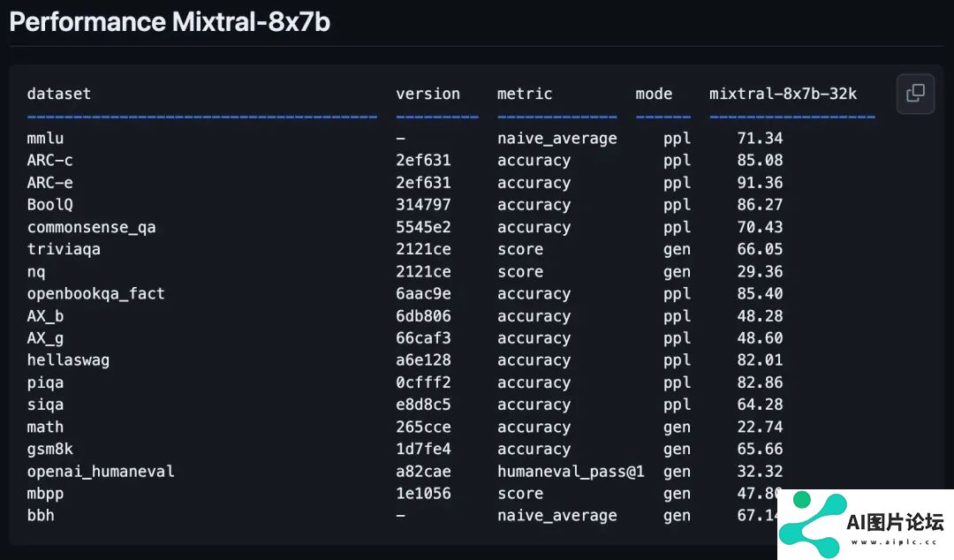The image size is (954, 560).
Task: Select the 91.36 score for ARC-e
Action: pyautogui.click(x=760, y=183)
